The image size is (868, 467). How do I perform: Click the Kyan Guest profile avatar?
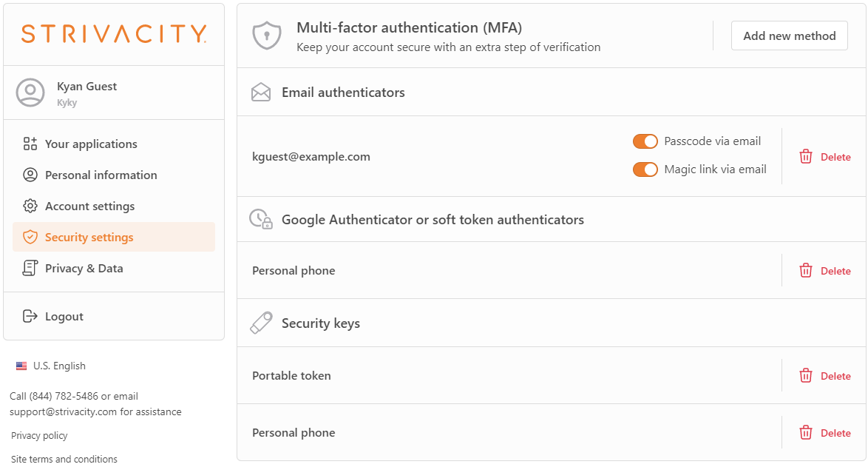pyautogui.click(x=30, y=93)
